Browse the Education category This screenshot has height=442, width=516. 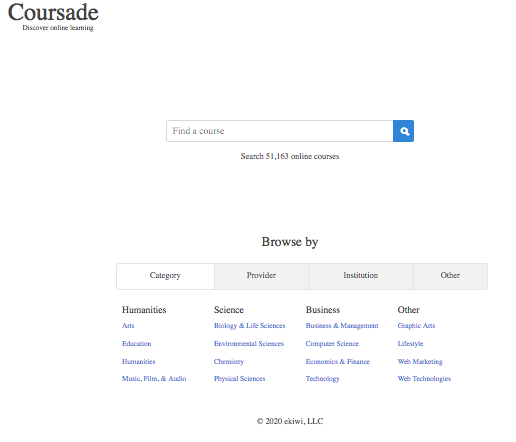pyautogui.click(x=137, y=344)
